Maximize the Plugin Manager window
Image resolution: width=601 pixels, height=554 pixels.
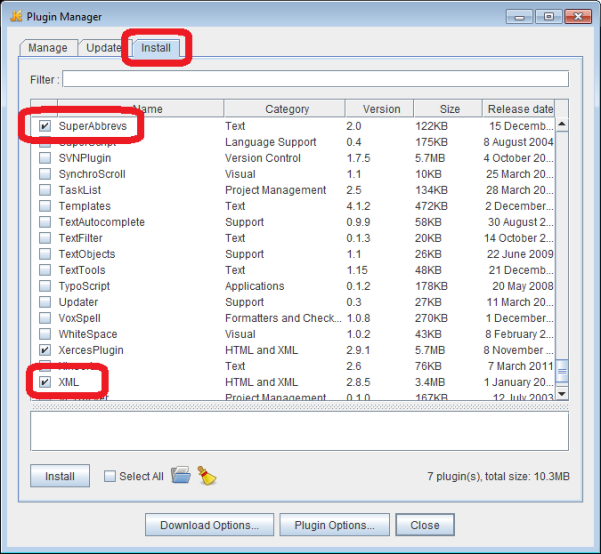coord(548,17)
